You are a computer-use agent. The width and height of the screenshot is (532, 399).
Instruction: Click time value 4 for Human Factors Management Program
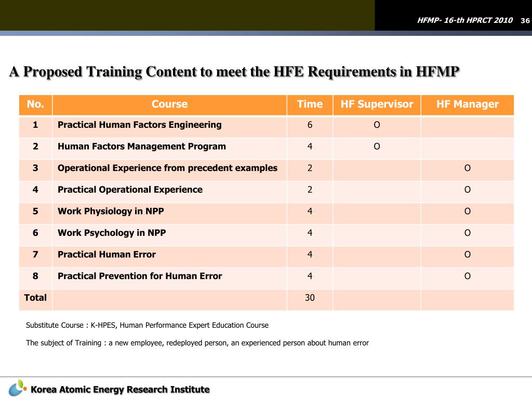click(310, 147)
